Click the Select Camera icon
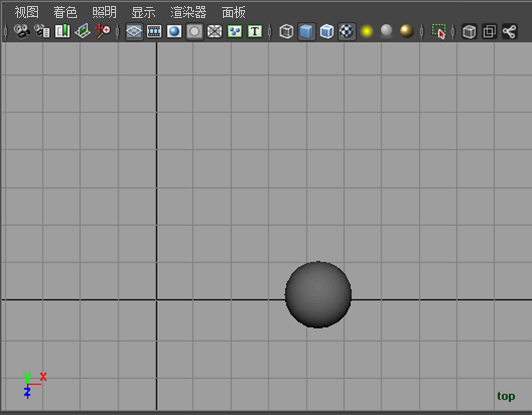The width and height of the screenshot is (532, 415). coord(22,31)
